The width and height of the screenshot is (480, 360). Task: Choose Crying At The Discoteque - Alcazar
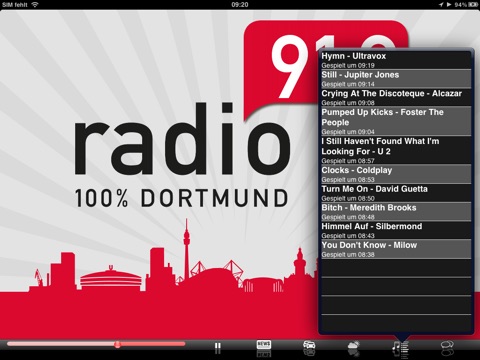(x=396, y=97)
